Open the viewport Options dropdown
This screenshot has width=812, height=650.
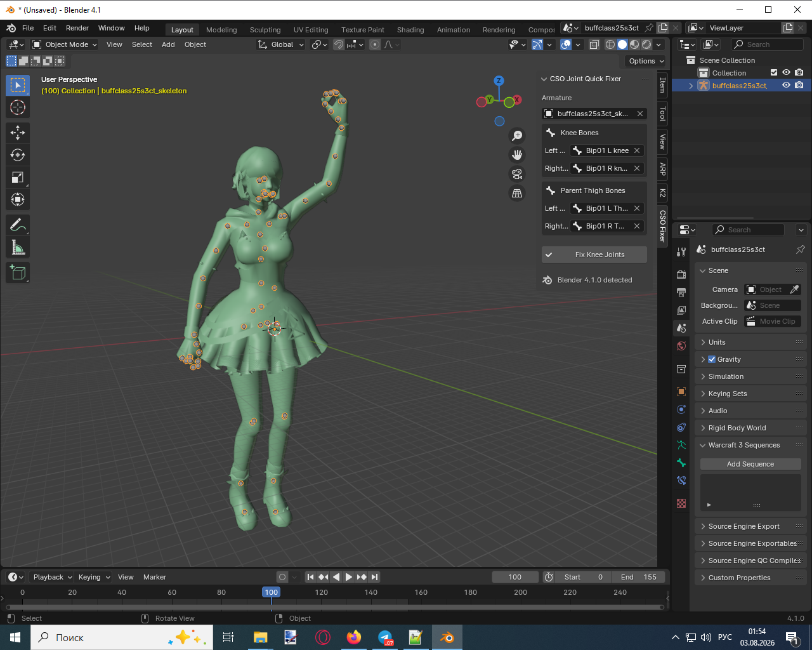coord(646,61)
